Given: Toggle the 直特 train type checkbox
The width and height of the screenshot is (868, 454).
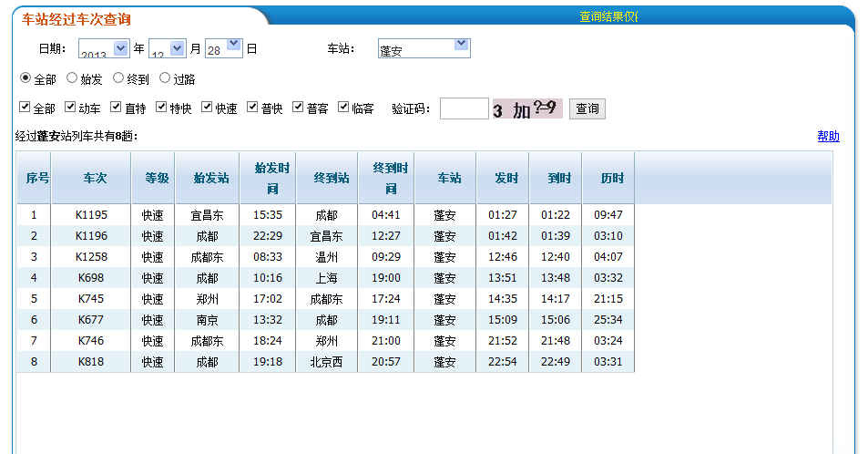Looking at the screenshot, I should click(117, 108).
